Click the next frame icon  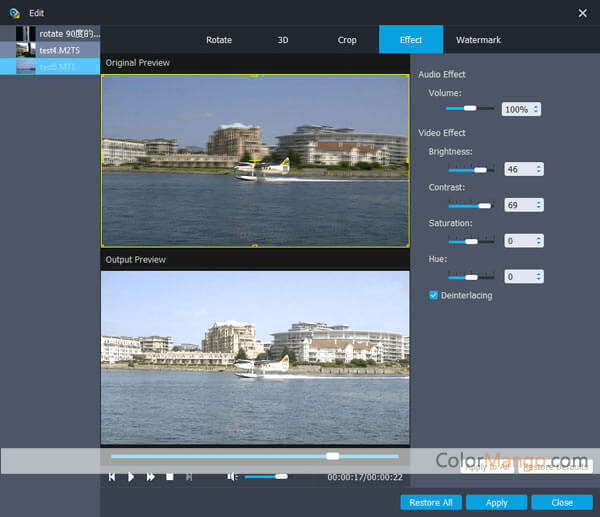coord(189,477)
